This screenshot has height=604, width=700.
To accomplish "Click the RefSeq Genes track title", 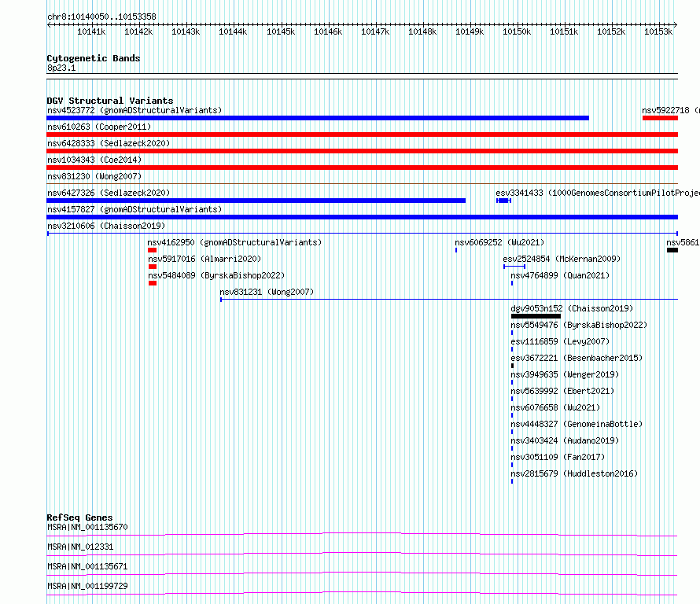I will coord(79,517).
